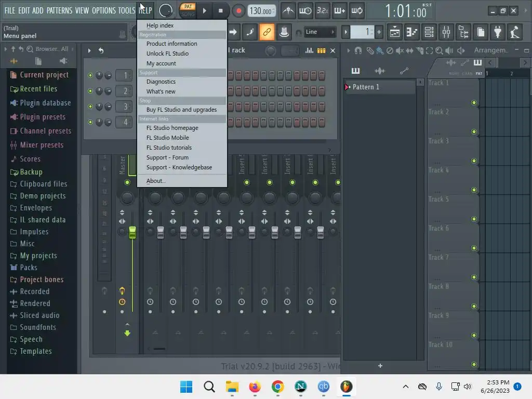Expand Plugin database folder in browser

point(41,103)
